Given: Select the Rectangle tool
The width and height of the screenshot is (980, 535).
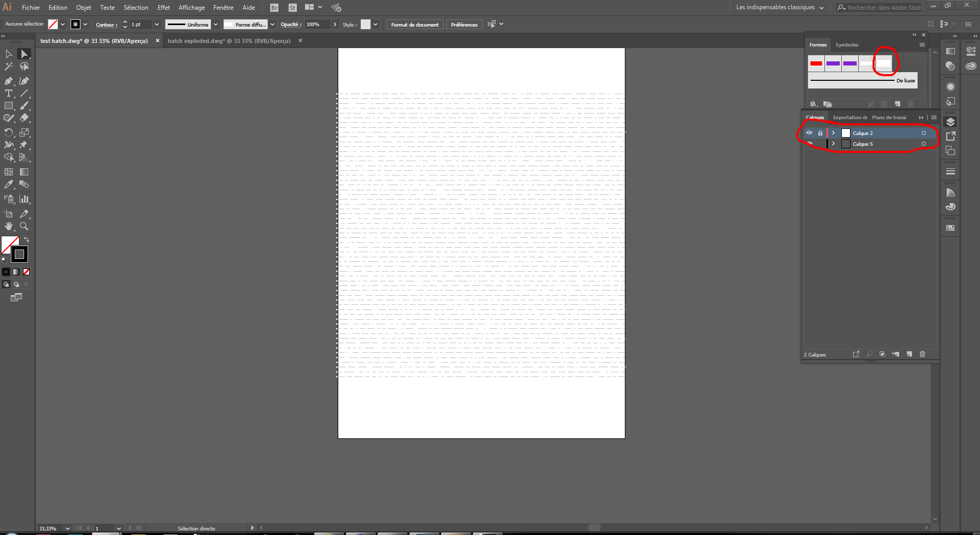Looking at the screenshot, I should click(x=8, y=105).
